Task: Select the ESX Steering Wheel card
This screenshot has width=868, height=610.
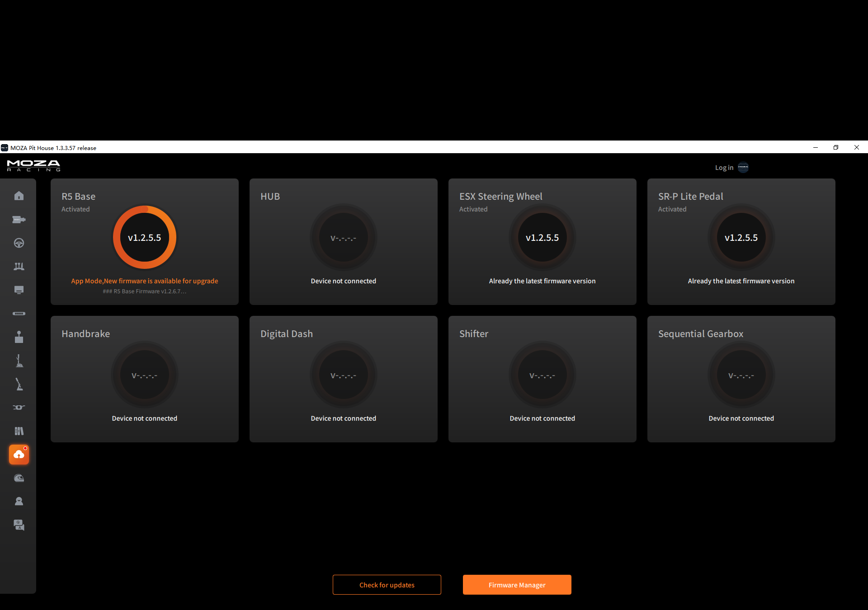Action: tap(542, 242)
